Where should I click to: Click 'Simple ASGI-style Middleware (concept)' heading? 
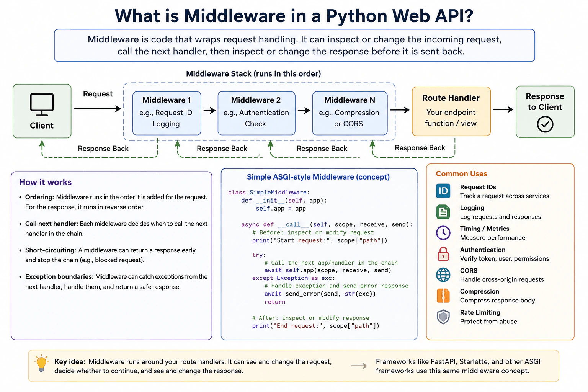click(318, 177)
